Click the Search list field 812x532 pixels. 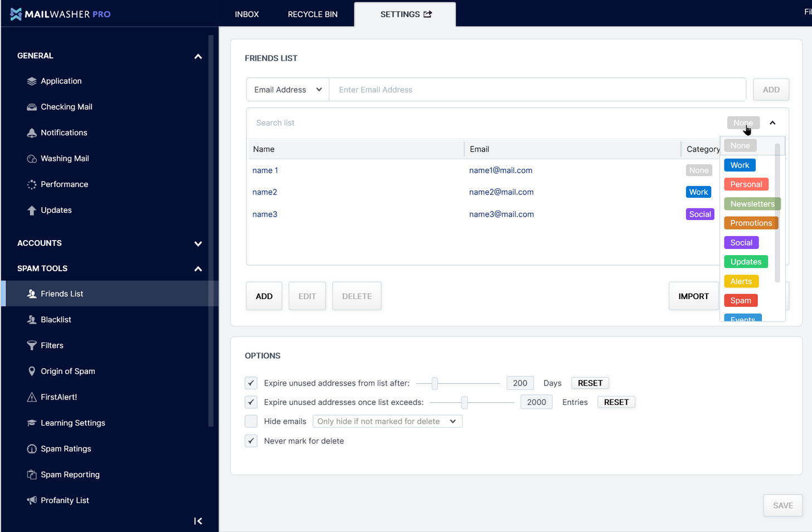(485, 123)
